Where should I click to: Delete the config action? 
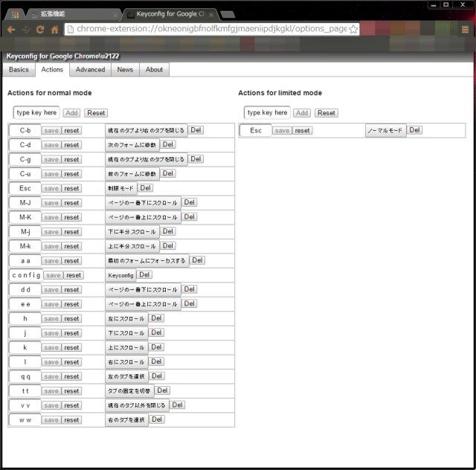(144, 274)
